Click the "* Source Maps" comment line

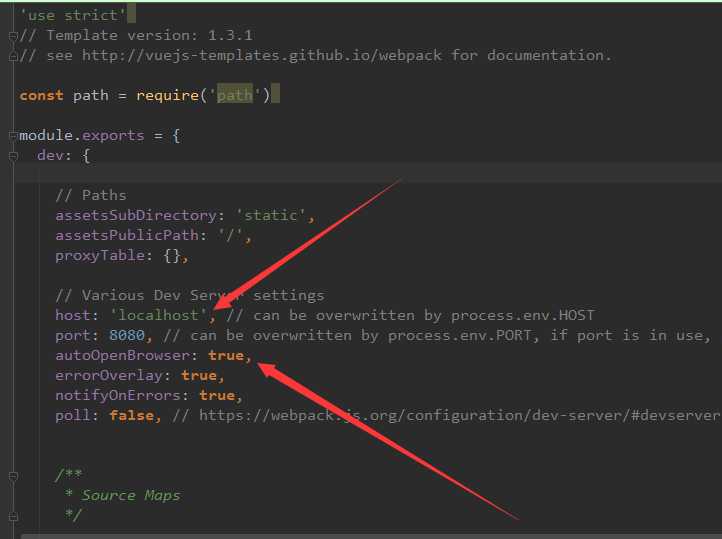[122, 495]
